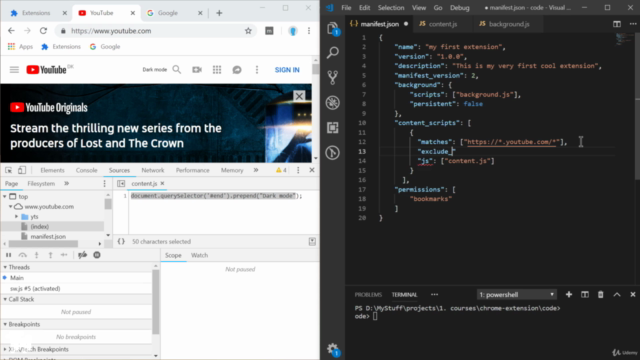The width and height of the screenshot is (640, 360).
Task: Maximize terminal panel with up chevron
Action: [x=617, y=294]
